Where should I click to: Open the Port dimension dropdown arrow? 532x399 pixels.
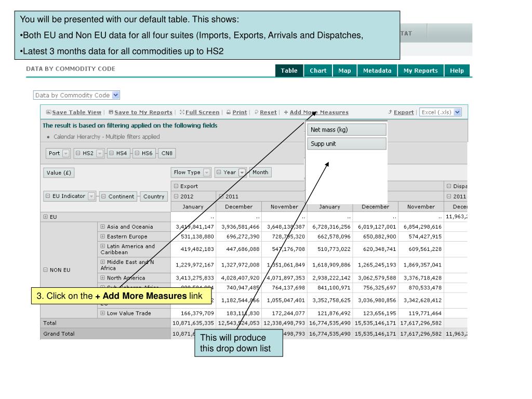(66, 153)
